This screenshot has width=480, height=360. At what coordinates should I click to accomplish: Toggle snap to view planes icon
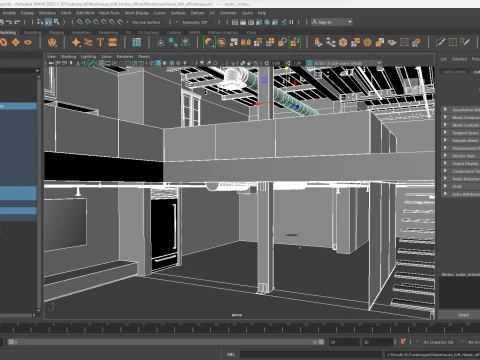(112, 22)
